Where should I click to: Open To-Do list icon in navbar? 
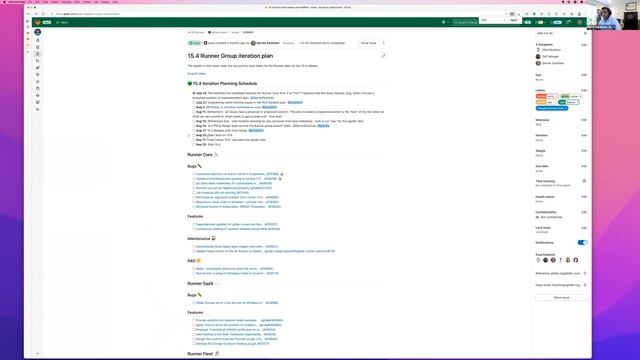pyautogui.click(x=557, y=22)
